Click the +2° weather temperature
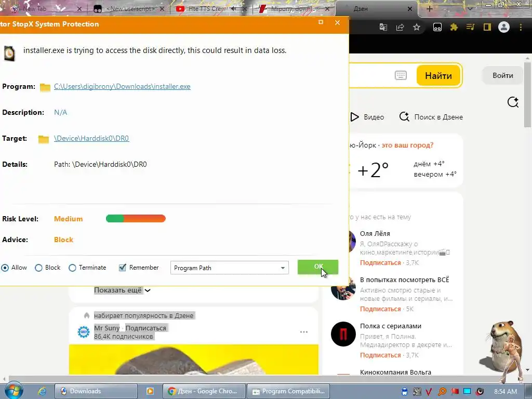 373,170
